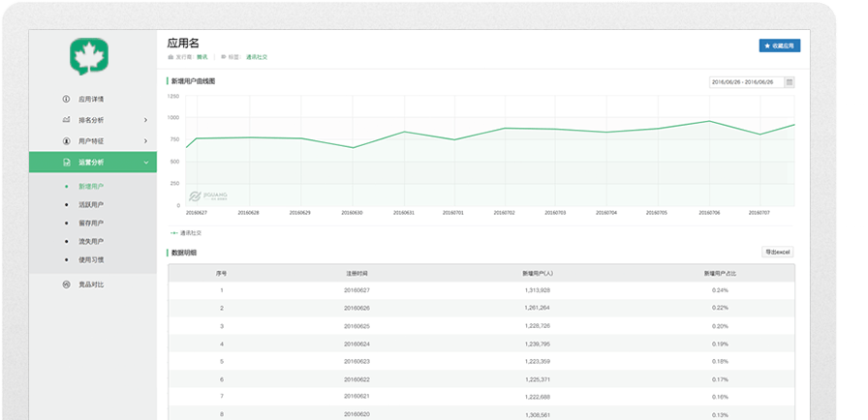This screenshot has width=868, height=420.
Task: Click the 应用详情 info icon
Action: click(x=66, y=99)
